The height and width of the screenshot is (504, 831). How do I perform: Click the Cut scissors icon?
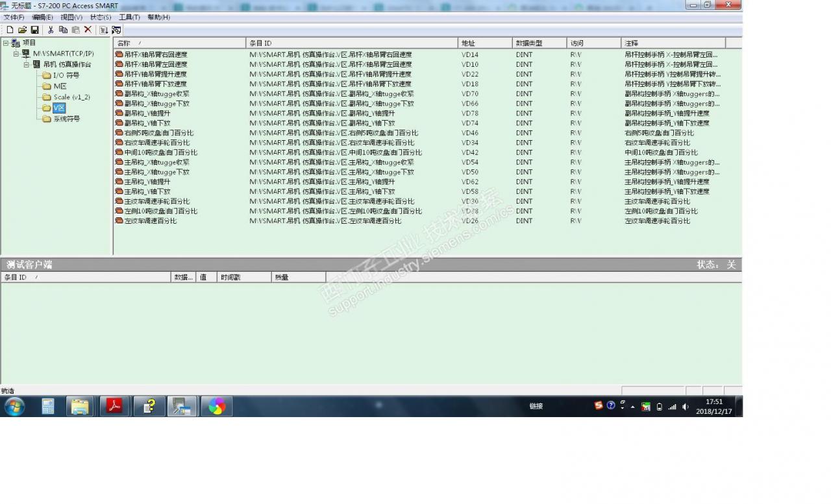click(x=51, y=30)
